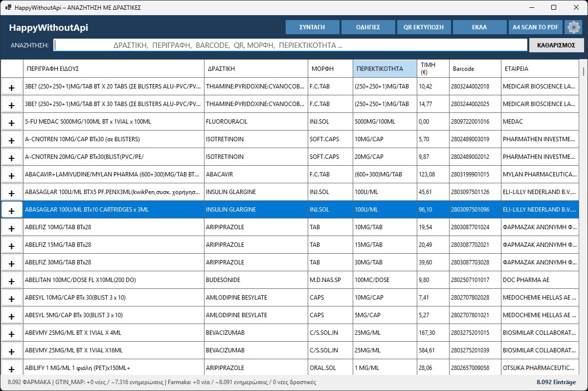Click plus icon for ABILIFY 1 MG/ML
The image size is (588, 391).
12,368
